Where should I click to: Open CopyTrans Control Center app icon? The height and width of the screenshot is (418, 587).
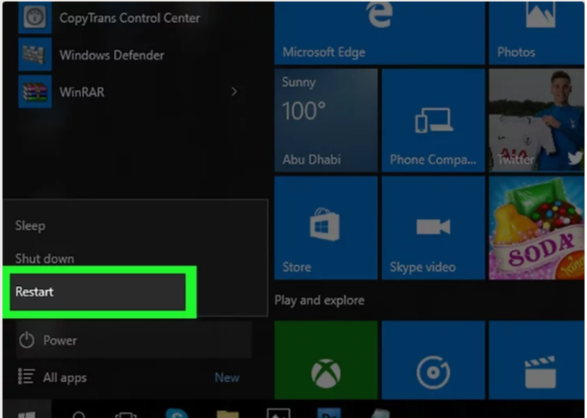pos(35,18)
